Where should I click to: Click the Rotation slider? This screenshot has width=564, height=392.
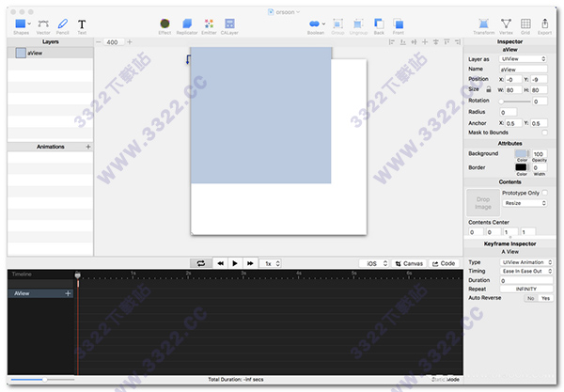coord(515,102)
